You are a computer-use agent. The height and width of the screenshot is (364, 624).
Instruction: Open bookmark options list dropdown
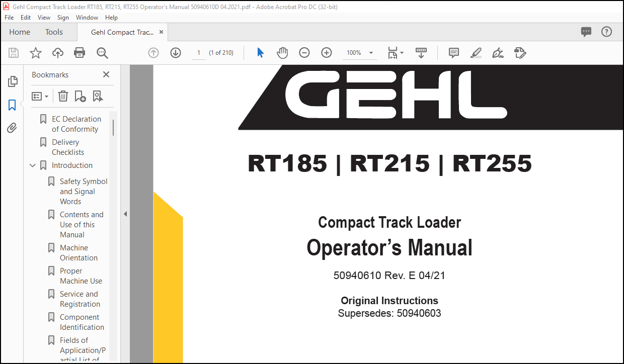(40, 96)
